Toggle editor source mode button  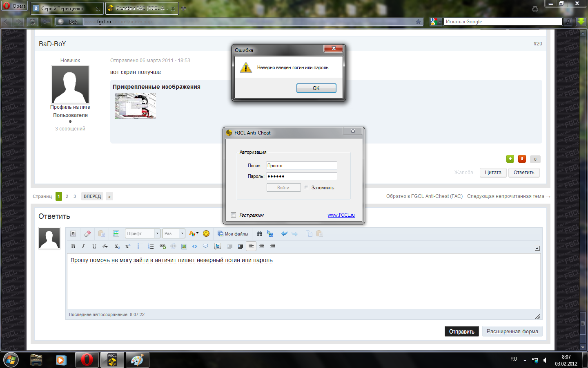point(73,233)
